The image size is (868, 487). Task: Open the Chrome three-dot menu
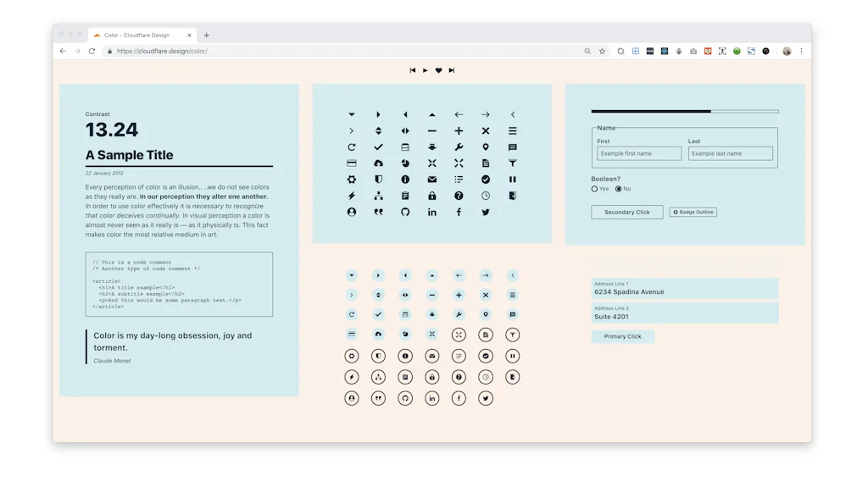tap(801, 51)
